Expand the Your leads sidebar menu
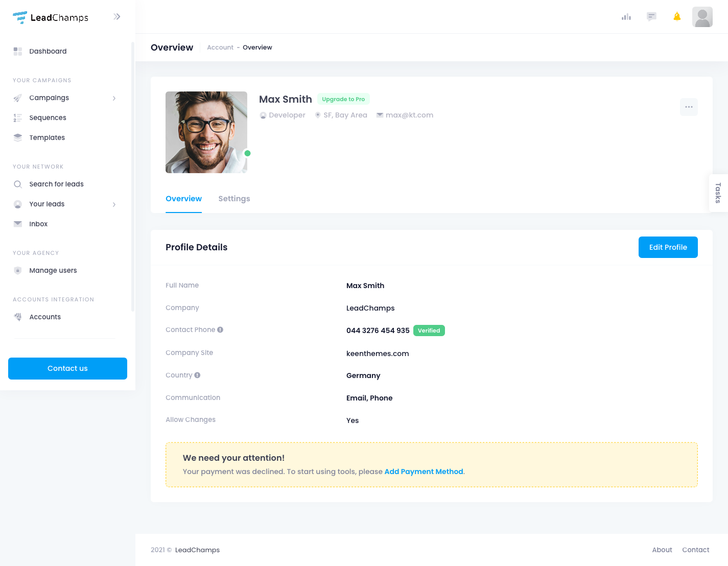This screenshot has height=566, width=728. 114,204
